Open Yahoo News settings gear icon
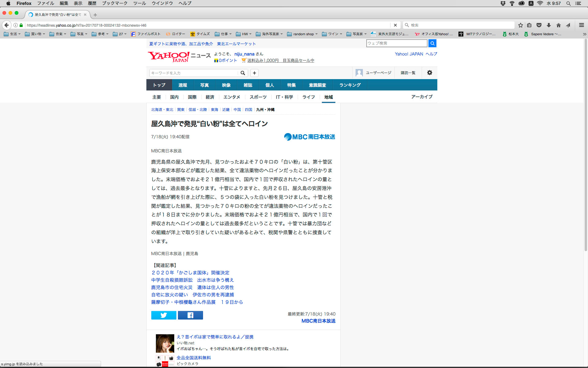 (x=429, y=73)
